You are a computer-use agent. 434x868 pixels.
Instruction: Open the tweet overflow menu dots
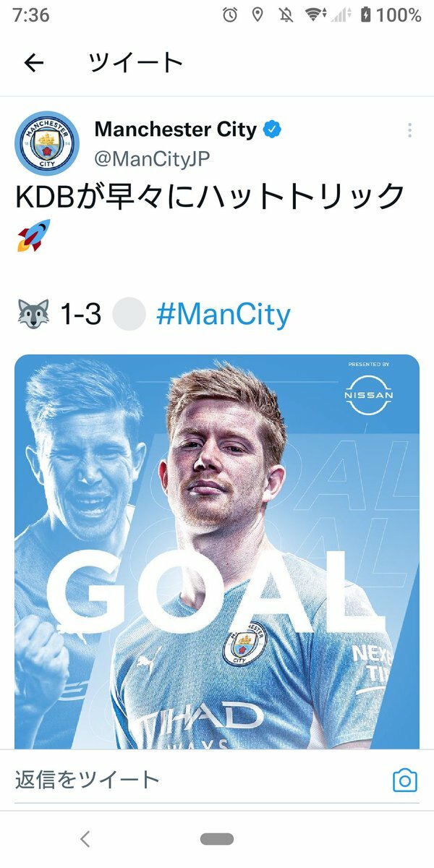[x=409, y=130]
